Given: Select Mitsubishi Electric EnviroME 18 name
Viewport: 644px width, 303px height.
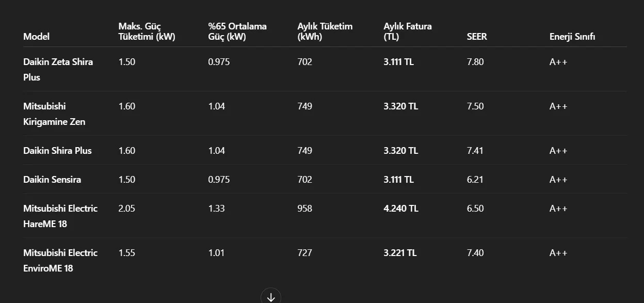Looking at the screenshot, I should click(x=60, y=260).
